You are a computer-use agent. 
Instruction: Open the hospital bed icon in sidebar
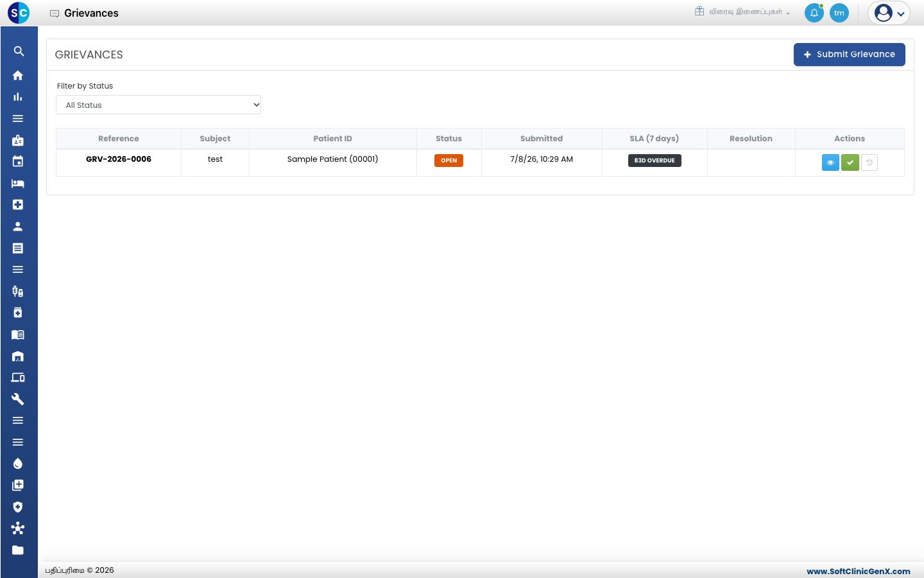click(18, 184)
